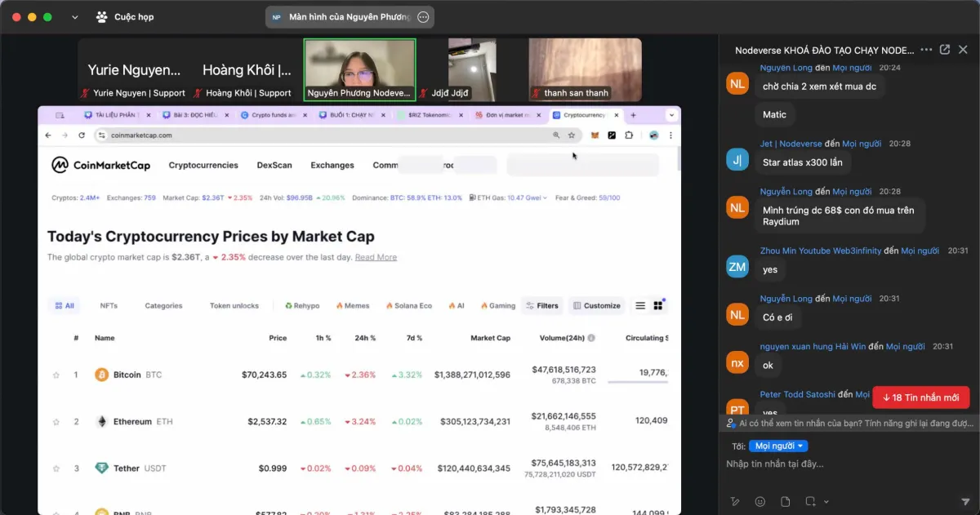
Task: Open the Gaming category link
Action: click(x=498, y=306)
